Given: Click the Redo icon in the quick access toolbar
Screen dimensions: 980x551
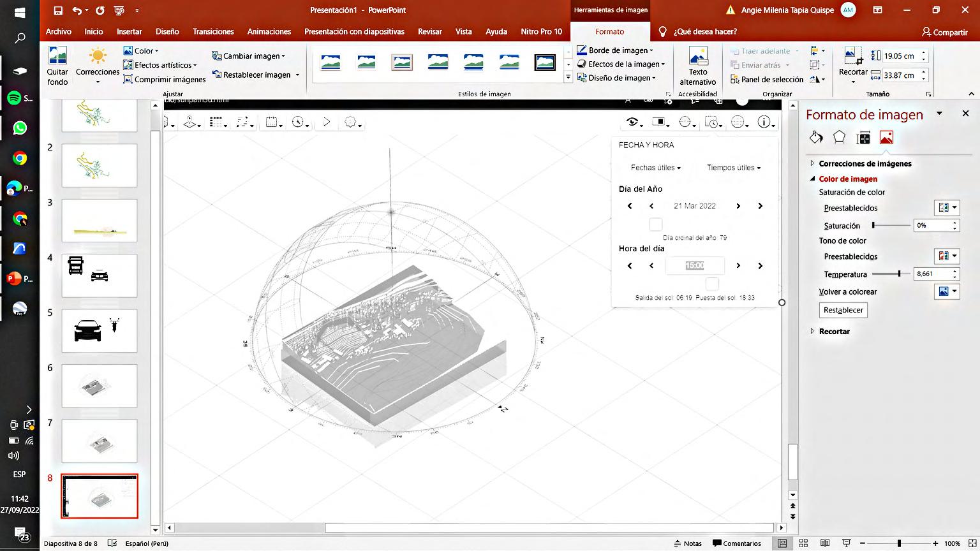Looking at the screenshot, I should coord(100,10).
